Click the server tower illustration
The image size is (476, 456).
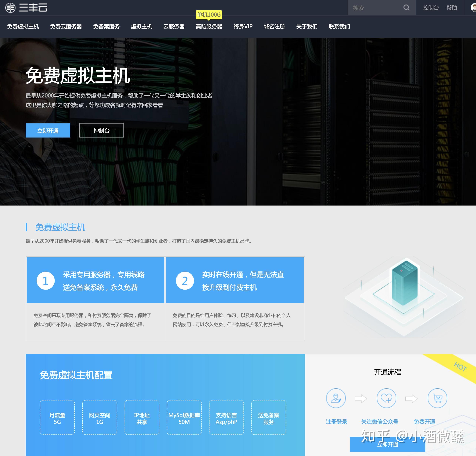405,282
